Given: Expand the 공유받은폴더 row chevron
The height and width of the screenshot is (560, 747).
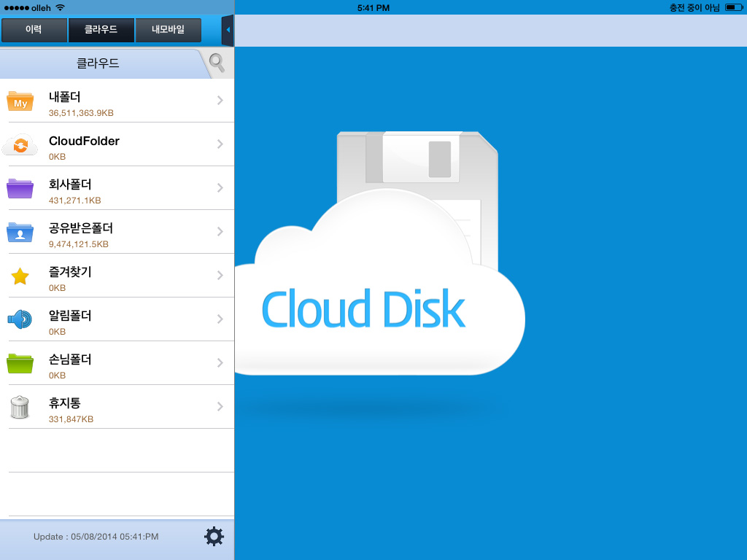Looking at the screenshot, I should point(220,231).
